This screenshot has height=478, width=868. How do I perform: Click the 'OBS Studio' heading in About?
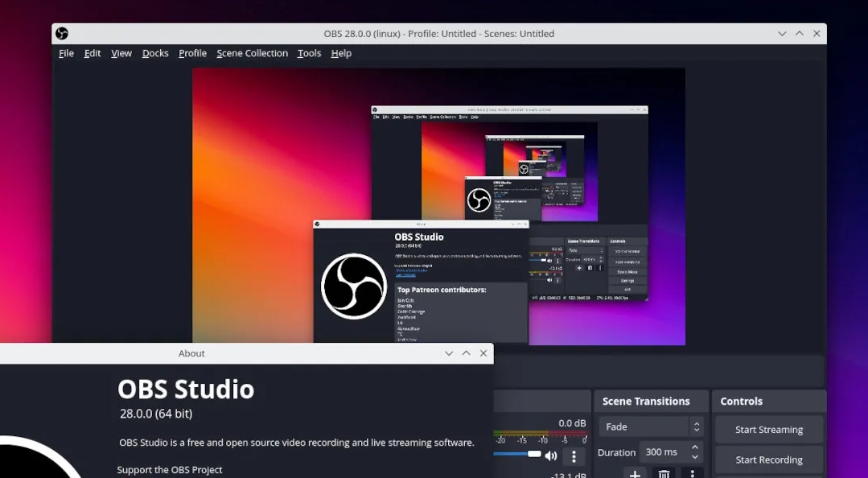pos(186,389)
